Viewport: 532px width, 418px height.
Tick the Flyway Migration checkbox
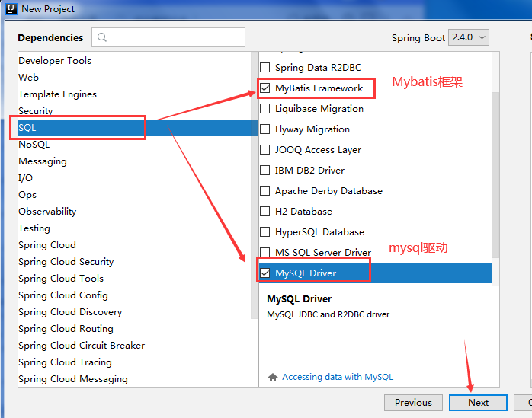point(264,129)
